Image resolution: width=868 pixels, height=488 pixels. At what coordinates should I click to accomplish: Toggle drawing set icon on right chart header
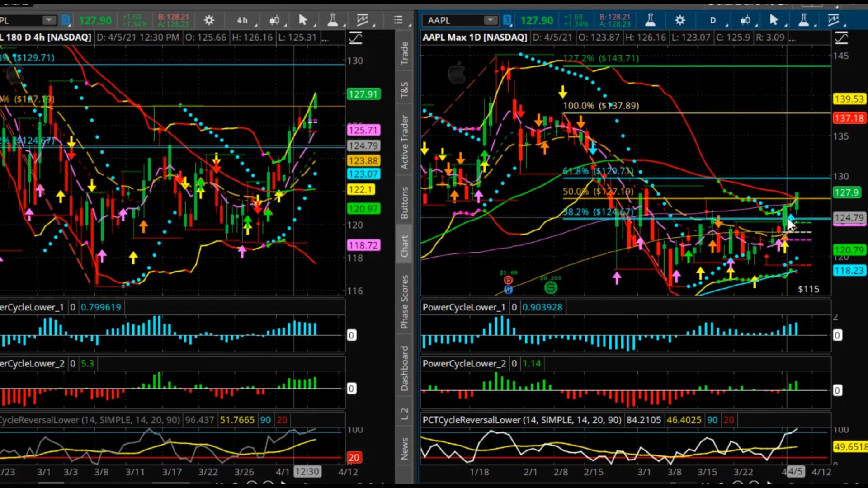pyautogui.click(x=841, y=38)
